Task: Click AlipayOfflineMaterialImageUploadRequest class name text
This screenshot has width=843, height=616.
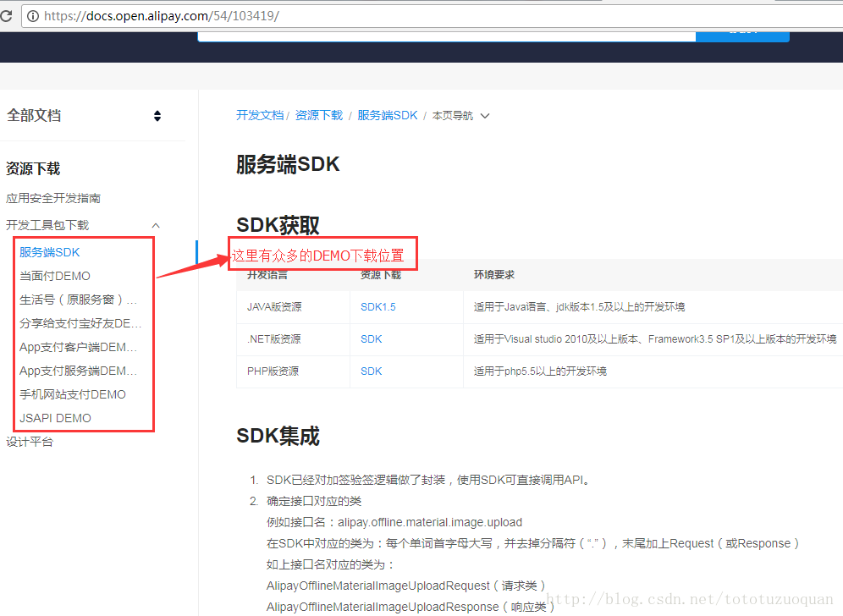Action: [378, 586]
